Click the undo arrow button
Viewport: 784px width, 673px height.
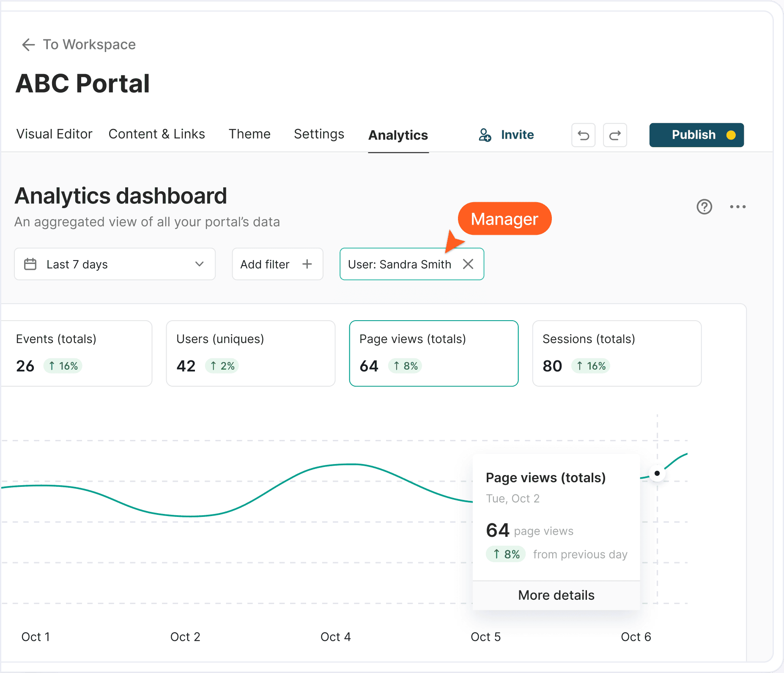583,135
